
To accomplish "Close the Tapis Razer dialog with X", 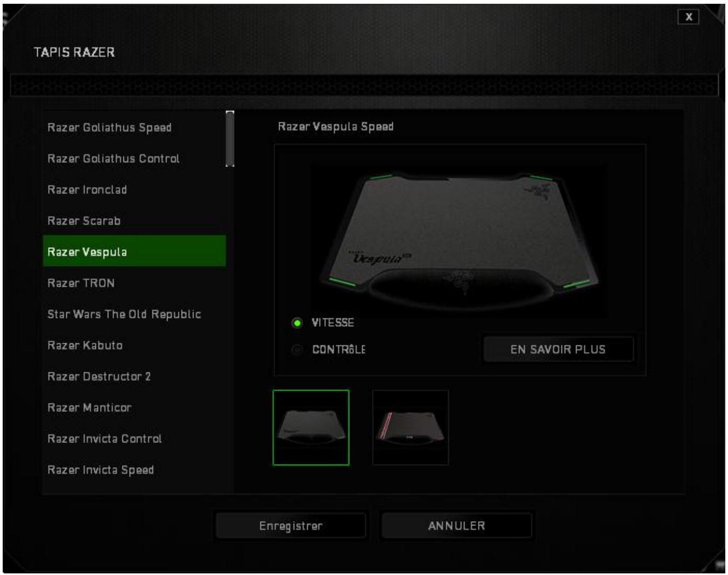I will point(689,17).
